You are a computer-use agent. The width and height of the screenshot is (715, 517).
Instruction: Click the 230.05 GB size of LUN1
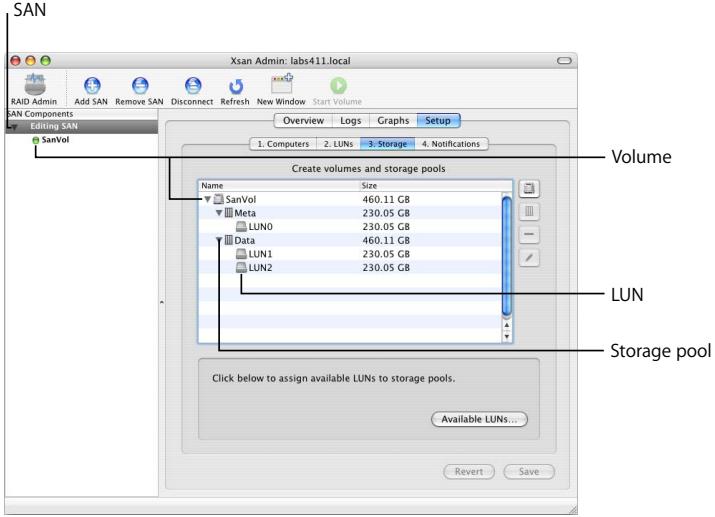(386, 254)
